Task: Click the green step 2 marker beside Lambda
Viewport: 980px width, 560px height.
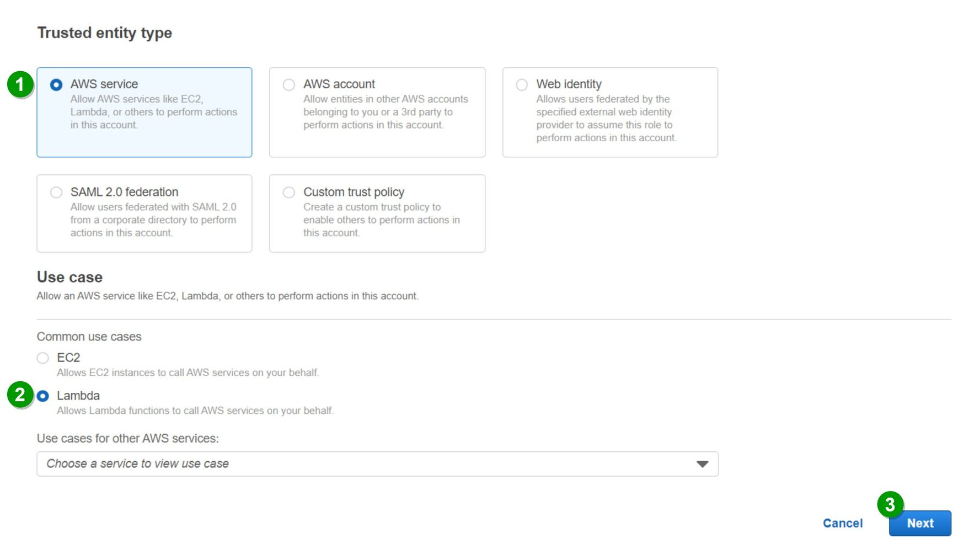Action: click(x=19, y=396)
